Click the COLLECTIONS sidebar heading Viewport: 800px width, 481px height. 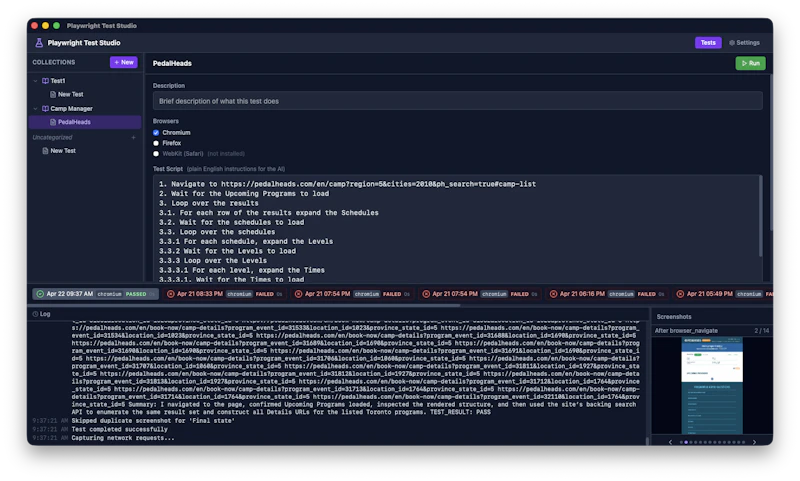click(54, 62)
